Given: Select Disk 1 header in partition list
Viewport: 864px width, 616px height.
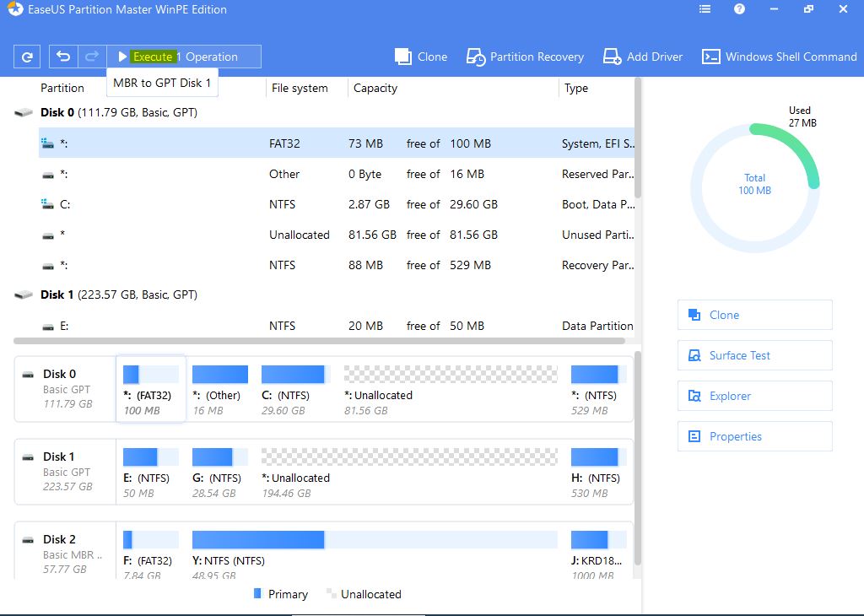Looking at the screenshot, I should point(118,294).
